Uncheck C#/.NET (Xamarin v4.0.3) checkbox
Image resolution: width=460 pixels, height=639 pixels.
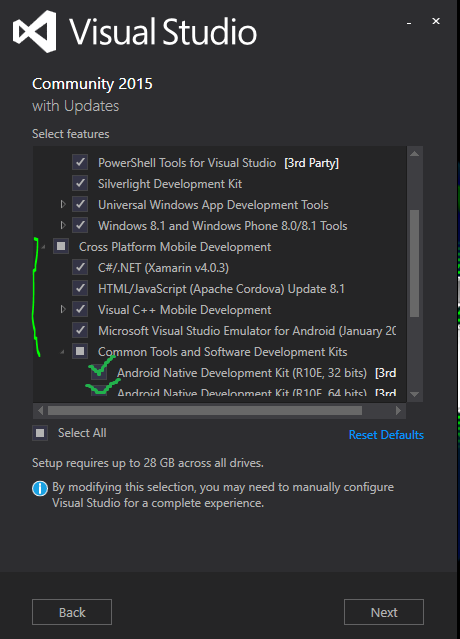(80, 267)
